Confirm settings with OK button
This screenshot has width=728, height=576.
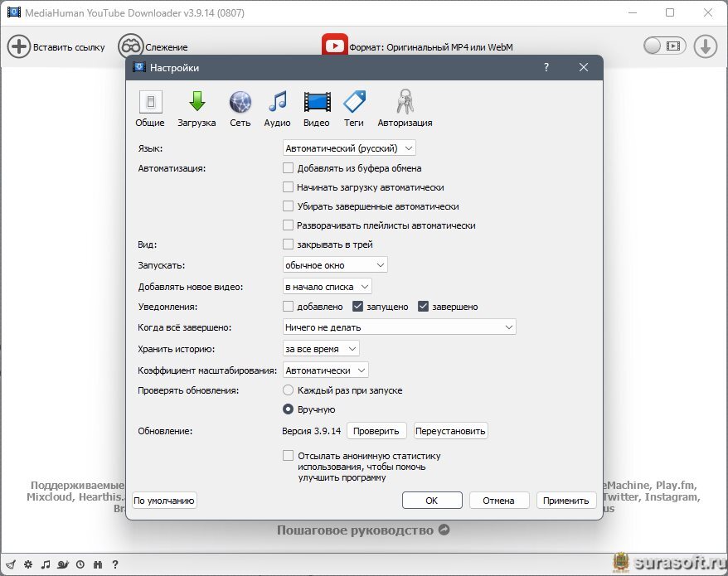click(x=432, y=501)
